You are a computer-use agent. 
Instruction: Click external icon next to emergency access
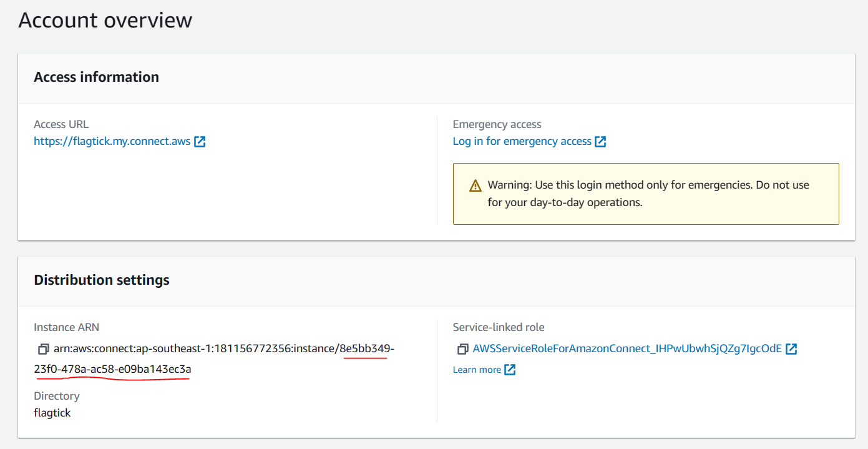[600, 142]
